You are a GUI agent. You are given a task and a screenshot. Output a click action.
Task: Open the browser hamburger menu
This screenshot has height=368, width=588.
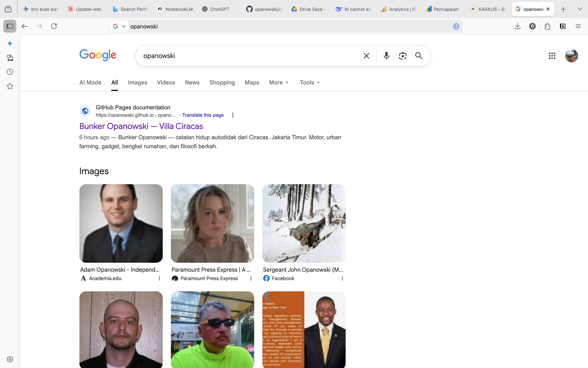coord(578,26)
